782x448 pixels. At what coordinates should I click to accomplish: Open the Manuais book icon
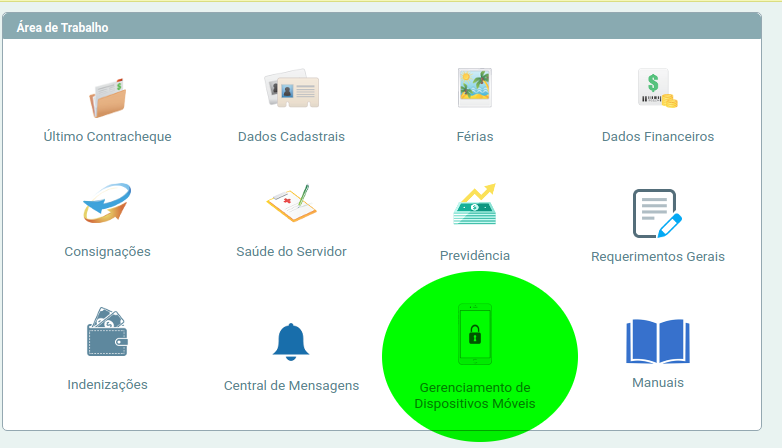coord(658,341)
